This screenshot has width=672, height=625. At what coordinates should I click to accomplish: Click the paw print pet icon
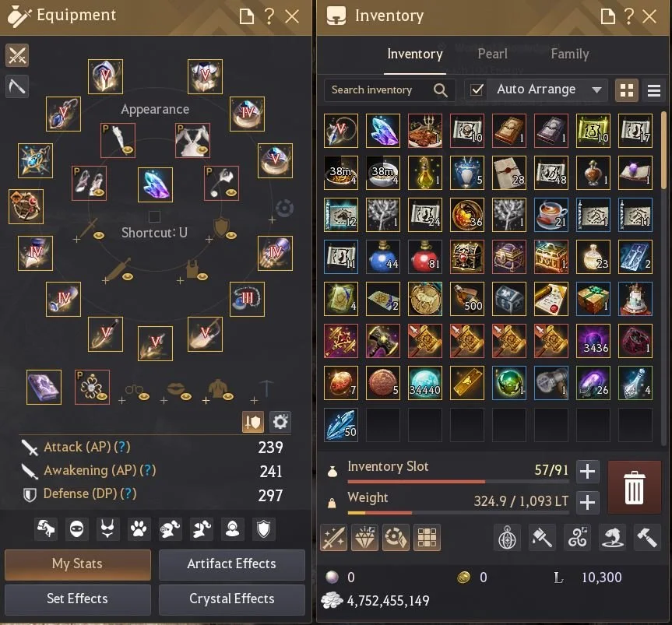[139, 529]
